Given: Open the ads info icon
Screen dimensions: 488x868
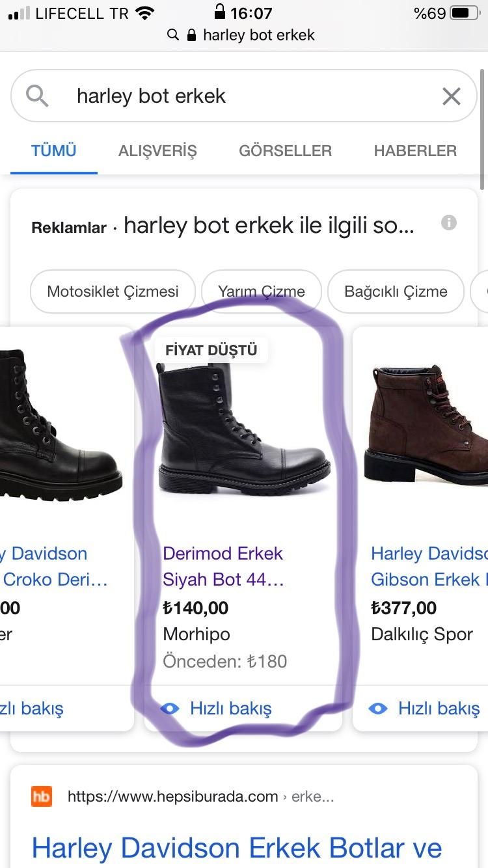Looking at the screenshot, I should [449, 223].
